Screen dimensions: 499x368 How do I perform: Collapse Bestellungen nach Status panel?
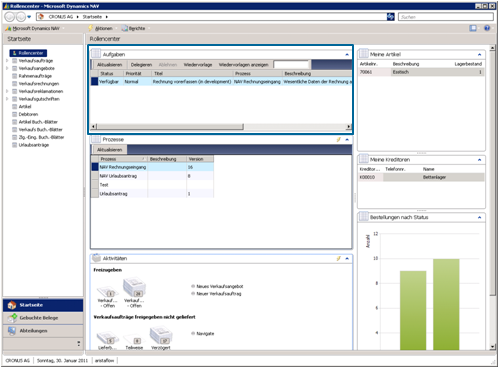pyautogui.click(x=479, y=217)
